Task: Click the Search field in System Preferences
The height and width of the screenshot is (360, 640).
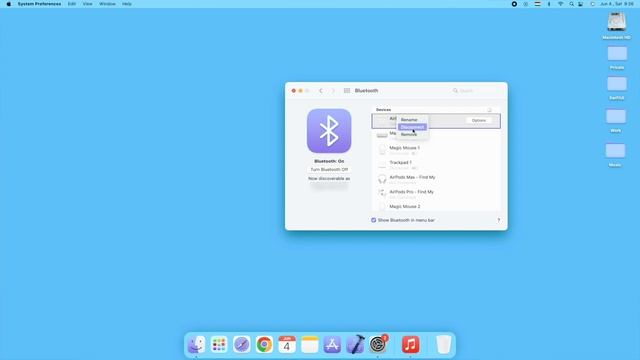Action: click(x=476, y=91)
